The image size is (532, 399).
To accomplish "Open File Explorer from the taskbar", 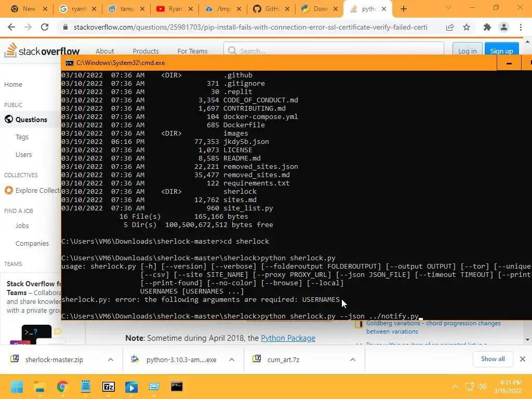I will click(39, 387).
